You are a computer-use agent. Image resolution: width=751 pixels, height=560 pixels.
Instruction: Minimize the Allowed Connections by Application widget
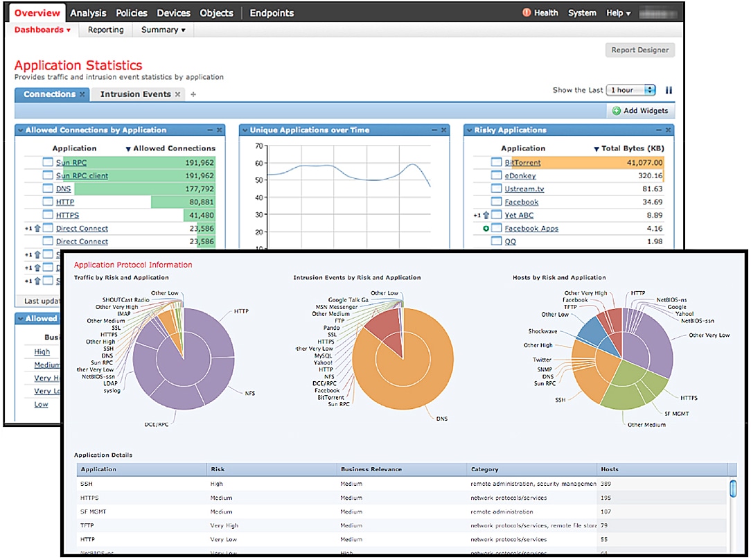[x=210, y=130]
